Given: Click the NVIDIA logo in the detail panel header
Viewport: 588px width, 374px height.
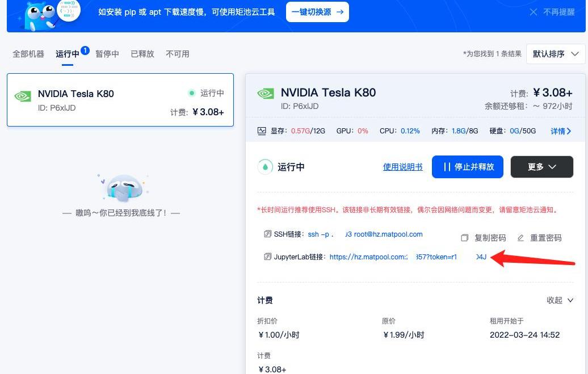Looking at the screenshot, I should point(266,94).
